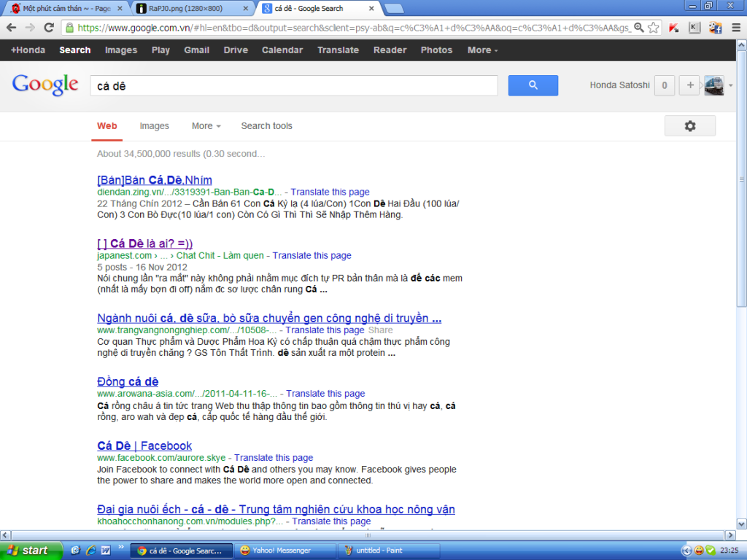Click the Google logo
747x560 pixels.
(x=45, y=85)
